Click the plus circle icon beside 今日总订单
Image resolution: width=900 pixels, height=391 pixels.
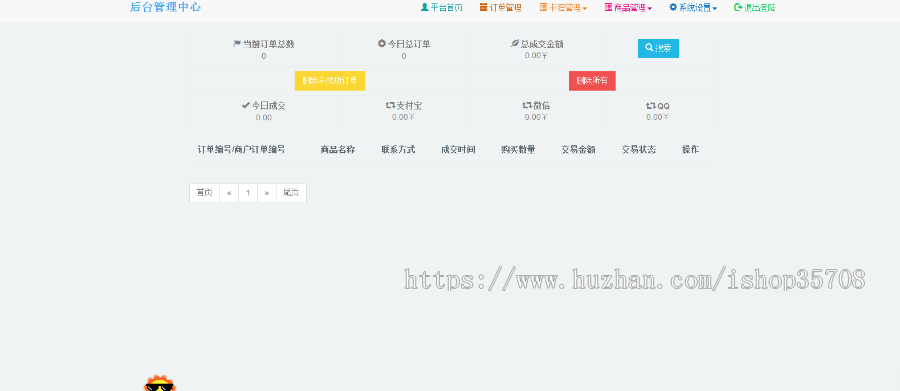click(382, 44)
